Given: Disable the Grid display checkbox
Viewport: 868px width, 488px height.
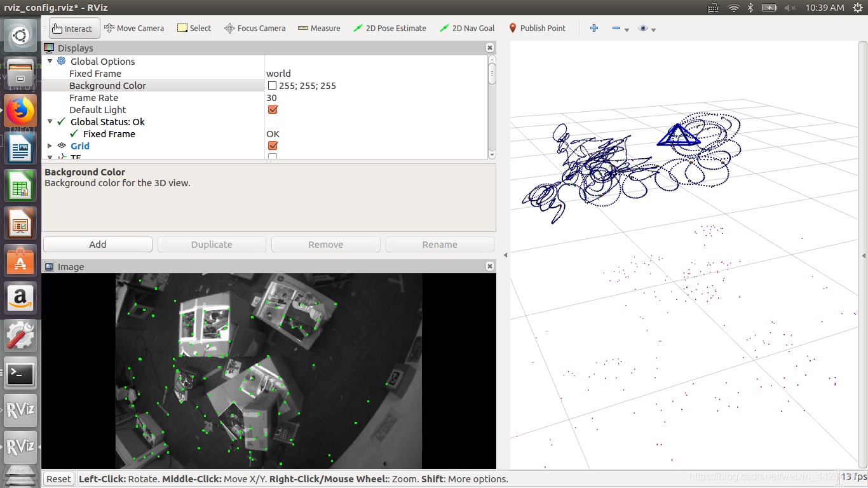Looking at the screenshot, I should point(273,146).
